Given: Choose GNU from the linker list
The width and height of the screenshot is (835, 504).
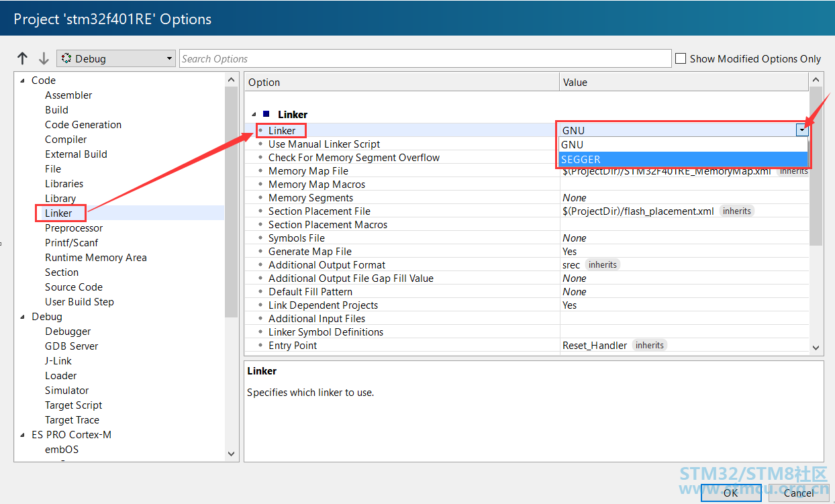Looking at the screenshot, I should [x=683, y=144].
